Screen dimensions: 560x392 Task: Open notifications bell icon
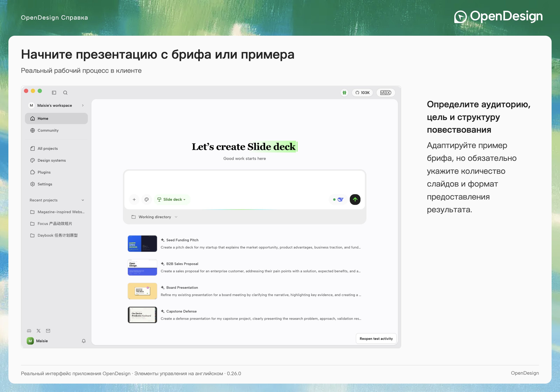[x=84, y=341]
